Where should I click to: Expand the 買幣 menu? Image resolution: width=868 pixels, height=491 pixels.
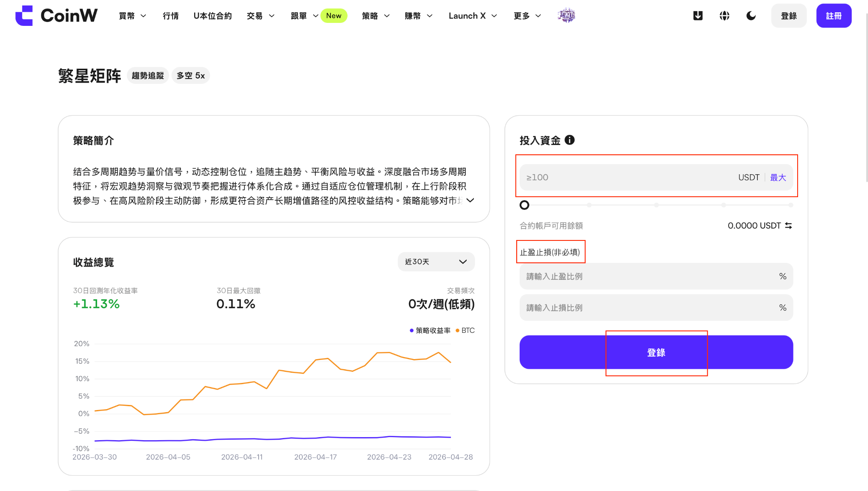(x=132, y=16)
